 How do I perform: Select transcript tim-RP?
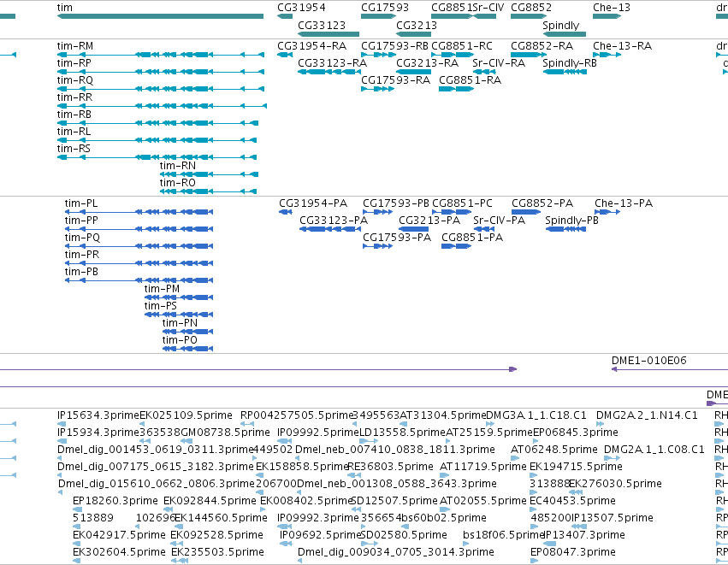161,72
